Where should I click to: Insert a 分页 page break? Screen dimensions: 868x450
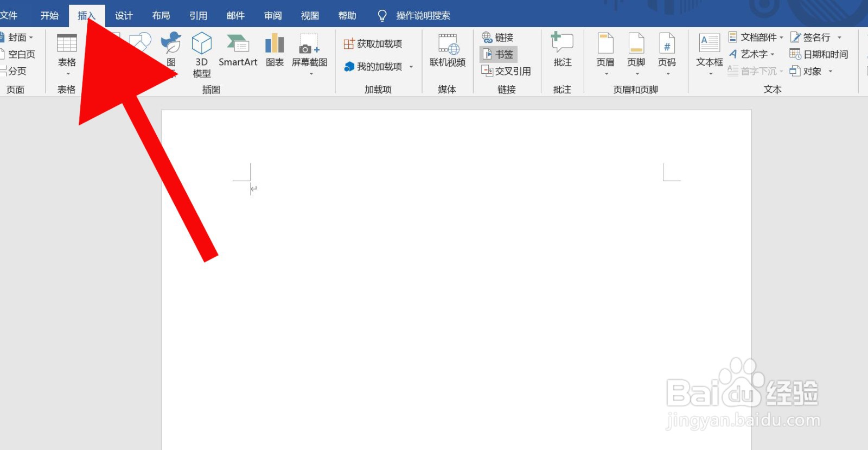point(14,71)
